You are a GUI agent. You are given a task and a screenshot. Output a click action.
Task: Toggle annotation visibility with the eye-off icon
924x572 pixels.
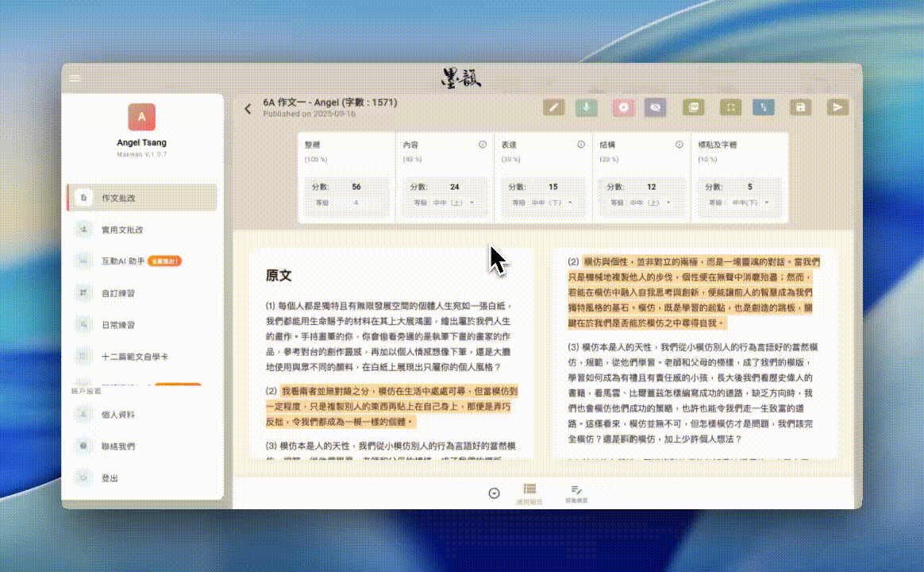point(655,106)
